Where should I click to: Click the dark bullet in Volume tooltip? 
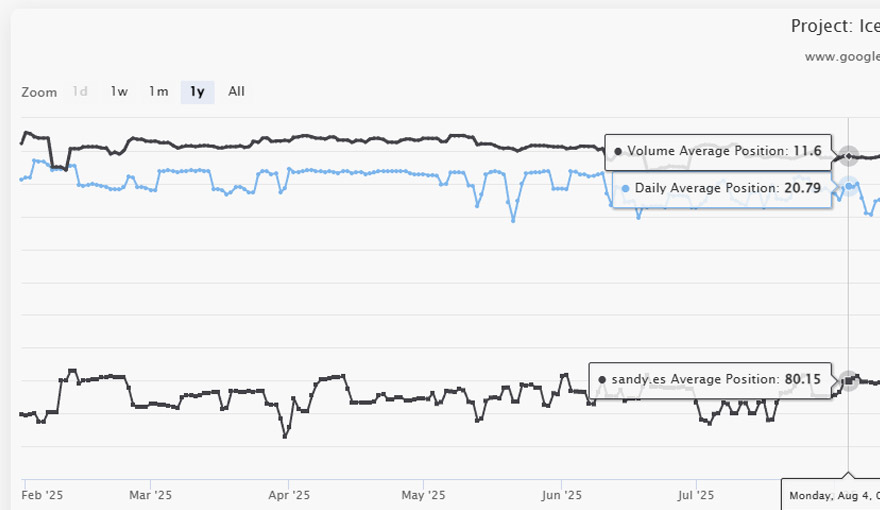618,152
